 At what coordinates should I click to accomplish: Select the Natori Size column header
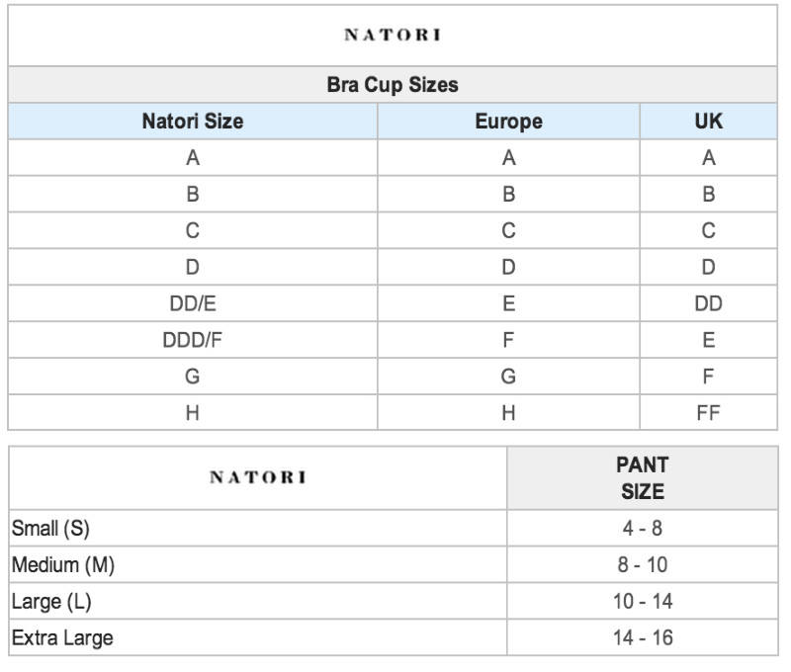193,122
